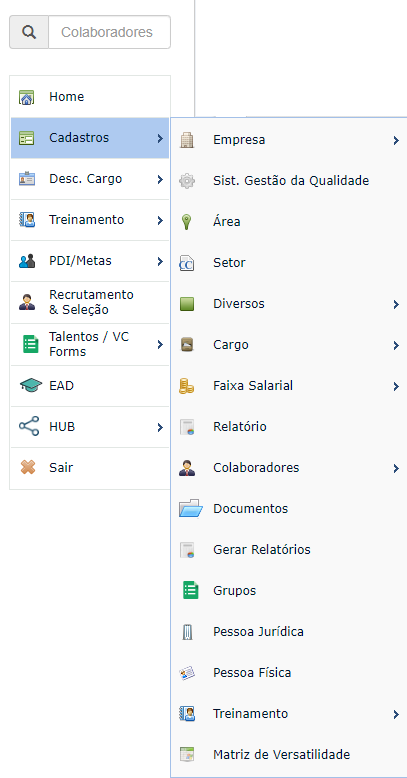Expand the Desc. Cargo menu arrow
The height and width of the screenshot is (778, 407).
tap(160, 179)
